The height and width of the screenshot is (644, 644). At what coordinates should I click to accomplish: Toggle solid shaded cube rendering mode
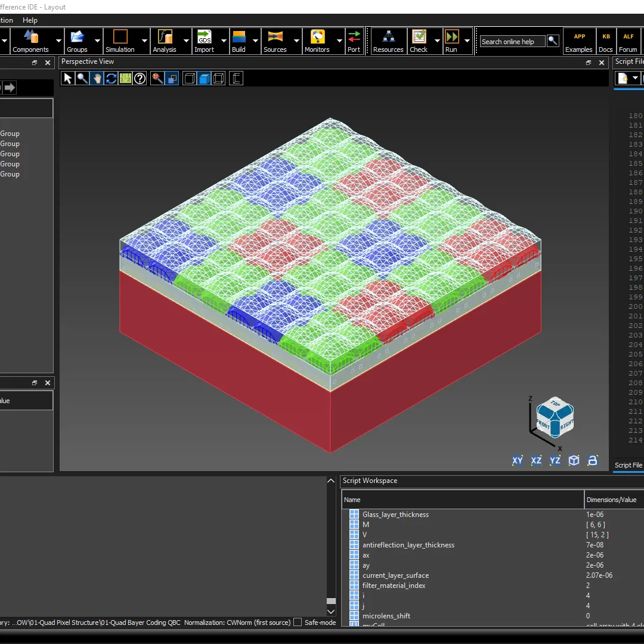tap(204, 79)
